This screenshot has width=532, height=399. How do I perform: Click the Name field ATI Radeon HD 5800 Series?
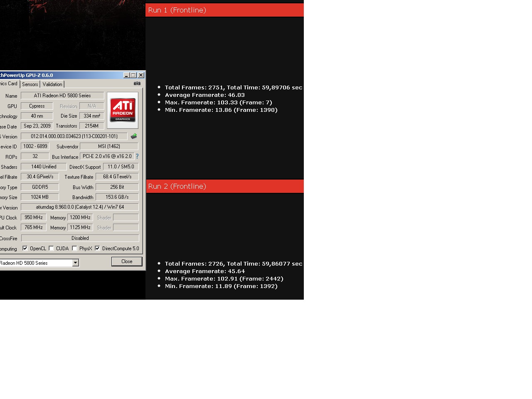[62, 96]
